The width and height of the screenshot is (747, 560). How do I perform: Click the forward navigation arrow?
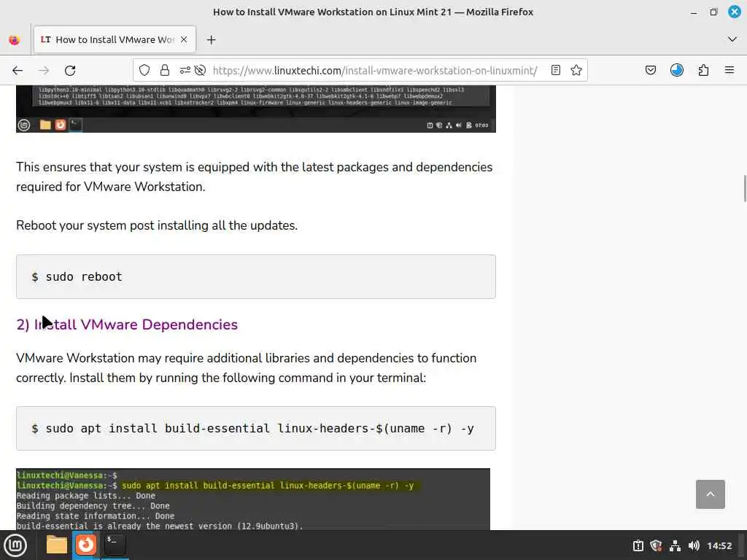(44, 71)
